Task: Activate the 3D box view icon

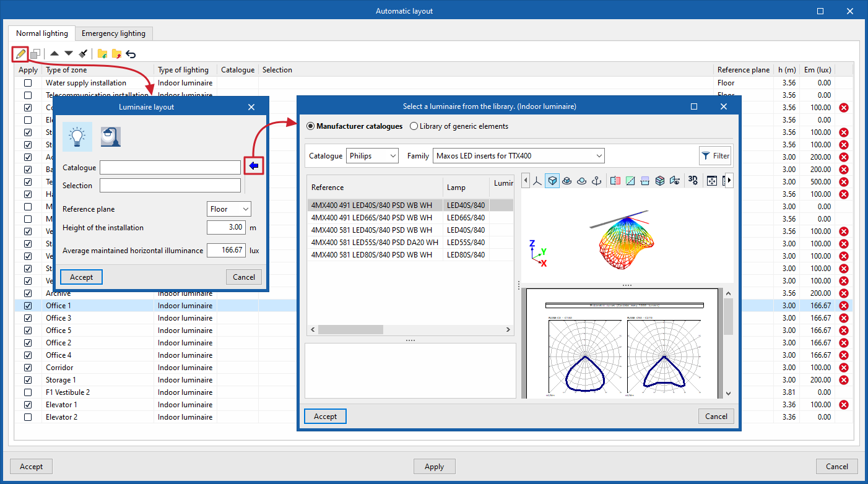Action: click(552, 181)
